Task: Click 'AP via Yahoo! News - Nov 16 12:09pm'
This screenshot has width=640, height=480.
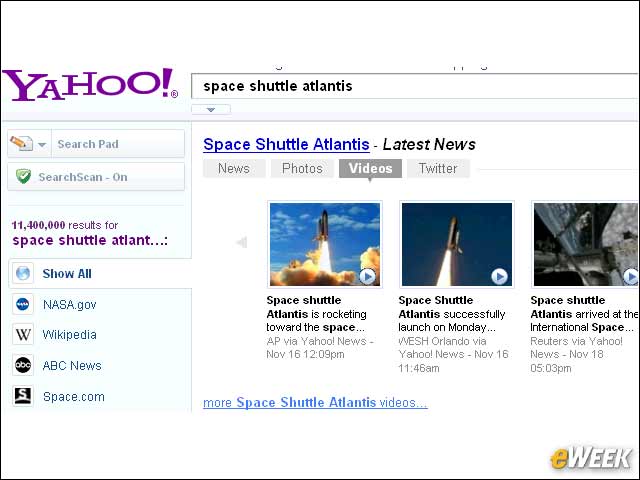Action: pos(320,348)
